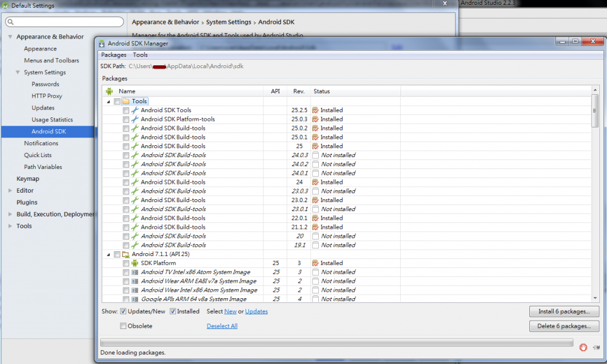Collapse the Tools package group
The image size is (607, 364).
click(x=108, y=101)
